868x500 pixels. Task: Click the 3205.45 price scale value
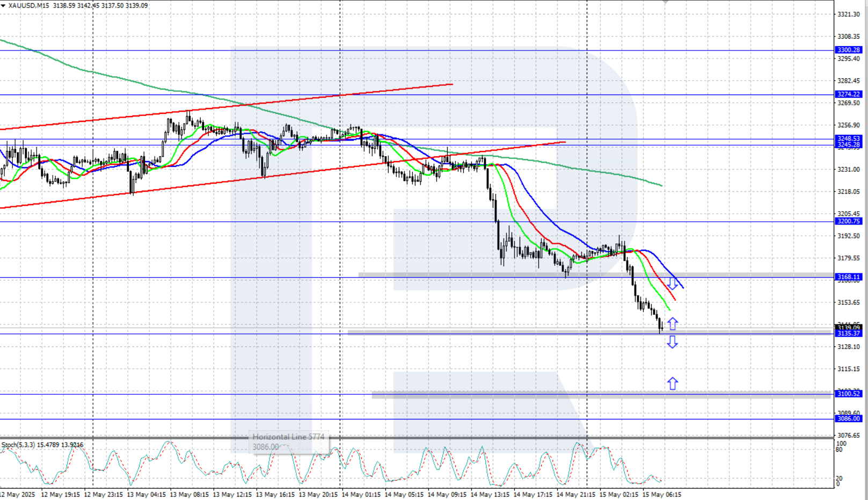[849, 213]
